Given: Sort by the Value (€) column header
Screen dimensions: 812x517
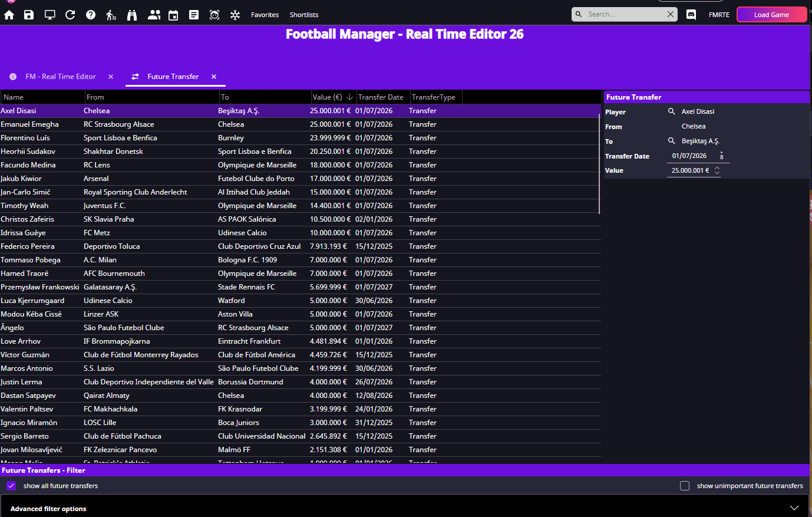Looking at the screenshot, I should point(328,97).
